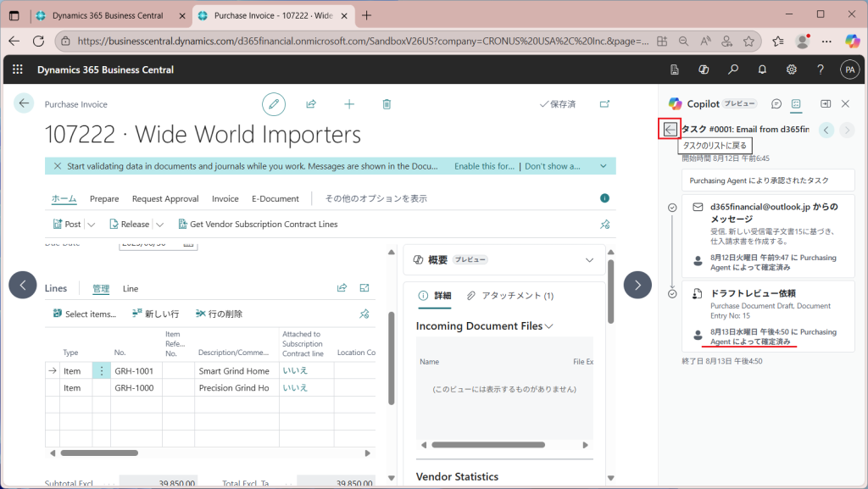Image resolution: width=868 pixels, height=489 pixels.
Task: Click the Lines grid horizontal scrollbar
Action: coord(100,453)
